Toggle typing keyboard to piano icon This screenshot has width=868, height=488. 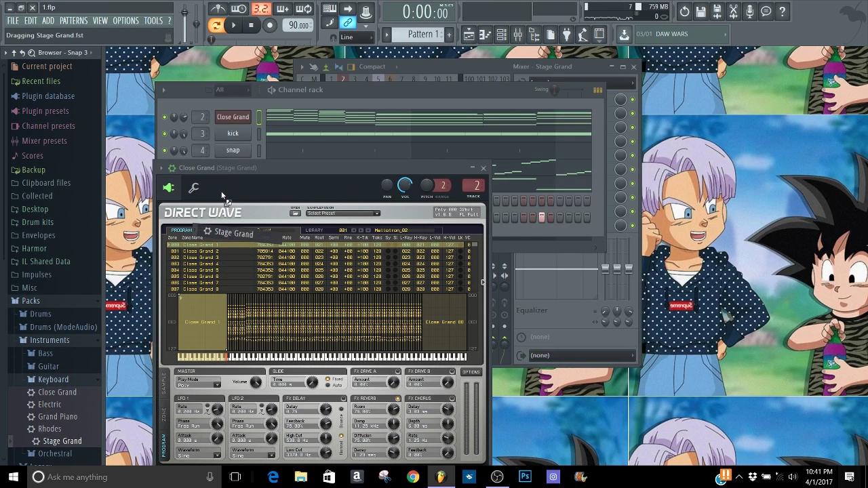coord(330,9)
